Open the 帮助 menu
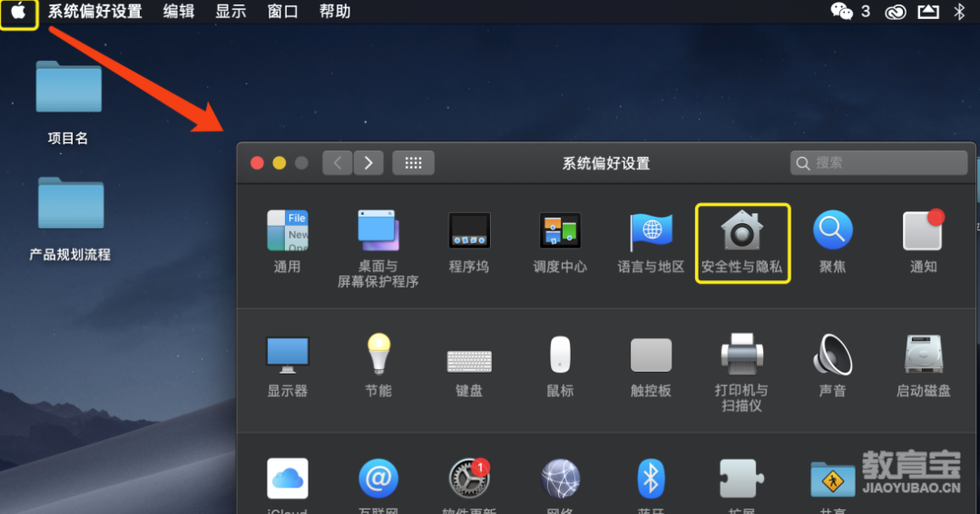The width and height of the screenshot is (980, 514). tap(335, 11)
